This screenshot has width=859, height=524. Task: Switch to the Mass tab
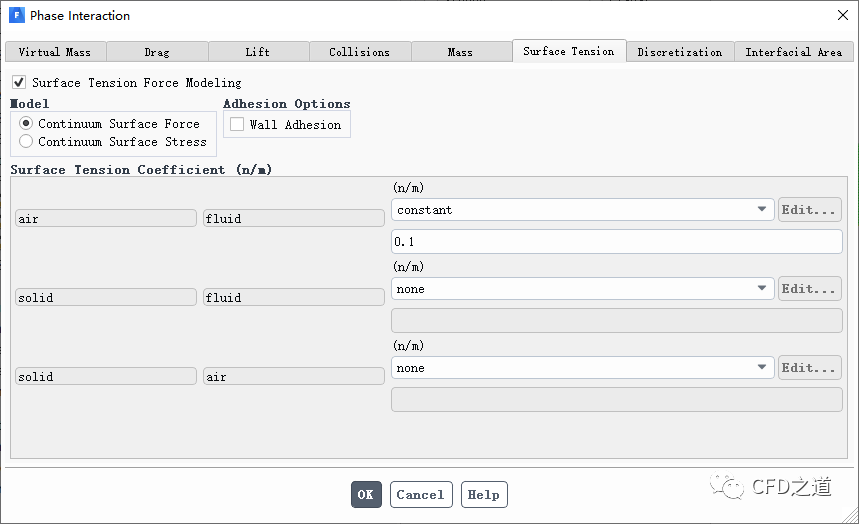coord(460,52)
